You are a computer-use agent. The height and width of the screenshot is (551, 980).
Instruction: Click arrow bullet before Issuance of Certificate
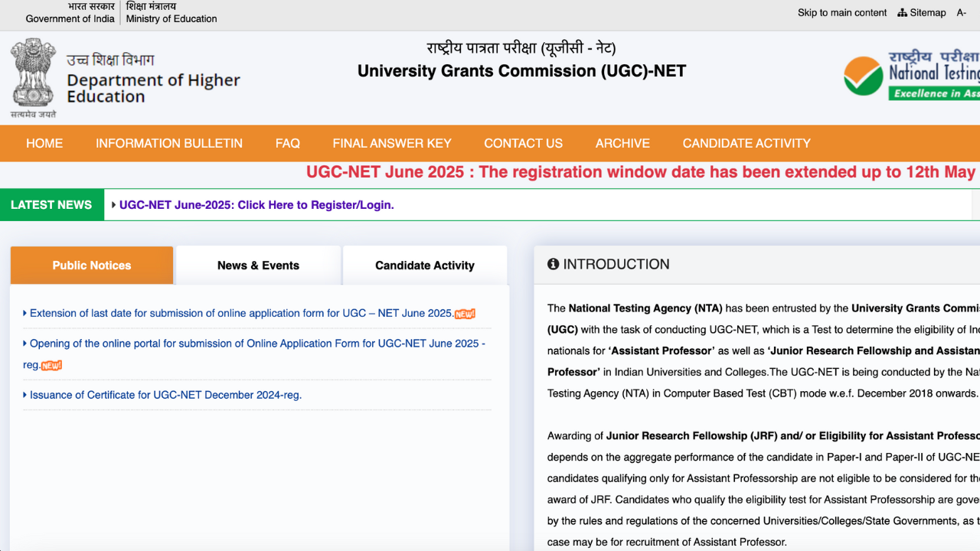click(x=25, y=395)
